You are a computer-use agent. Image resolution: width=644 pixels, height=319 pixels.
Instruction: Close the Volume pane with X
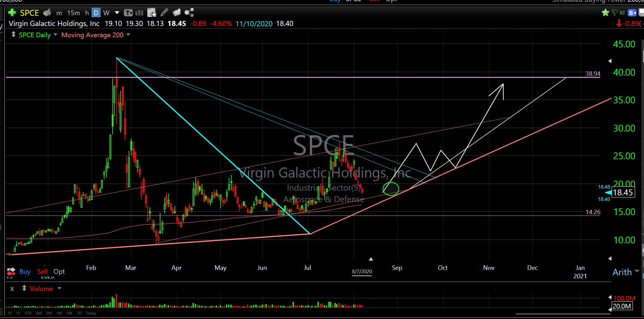point(12,289)
